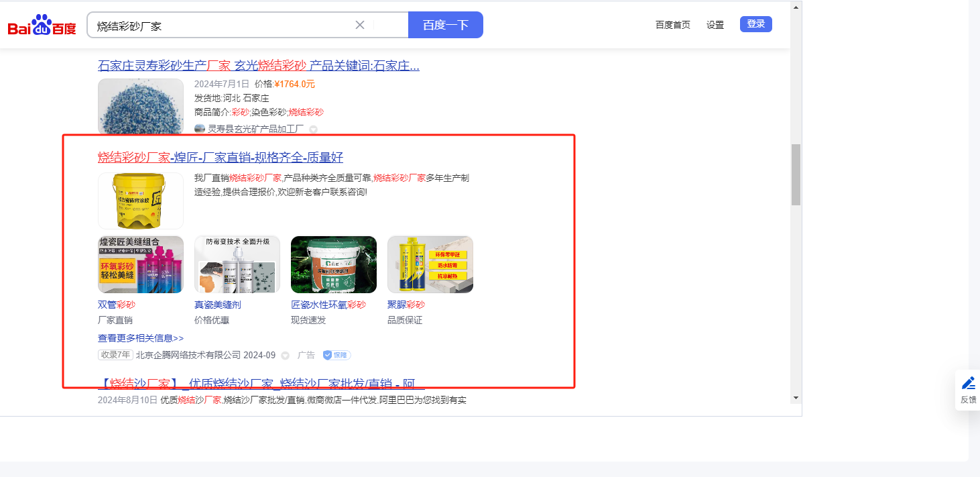
Task: Click the 收录7年 badge
Action: click(115, 355)
